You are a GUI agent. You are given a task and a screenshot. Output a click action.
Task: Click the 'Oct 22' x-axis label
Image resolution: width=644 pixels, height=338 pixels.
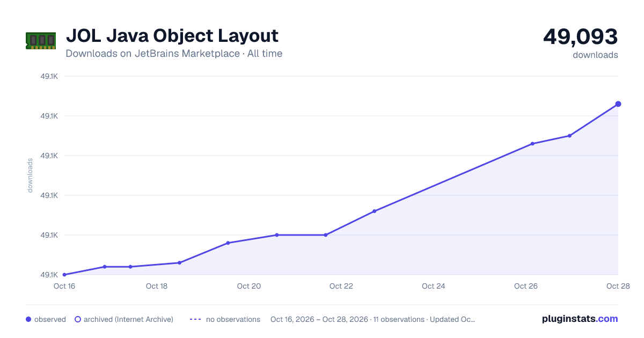point(341,286)
